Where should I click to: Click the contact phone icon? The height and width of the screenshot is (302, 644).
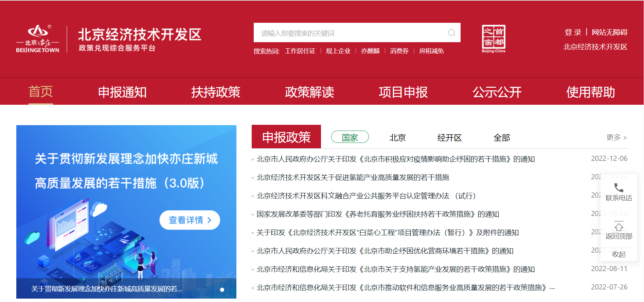[x=619, y=188]
